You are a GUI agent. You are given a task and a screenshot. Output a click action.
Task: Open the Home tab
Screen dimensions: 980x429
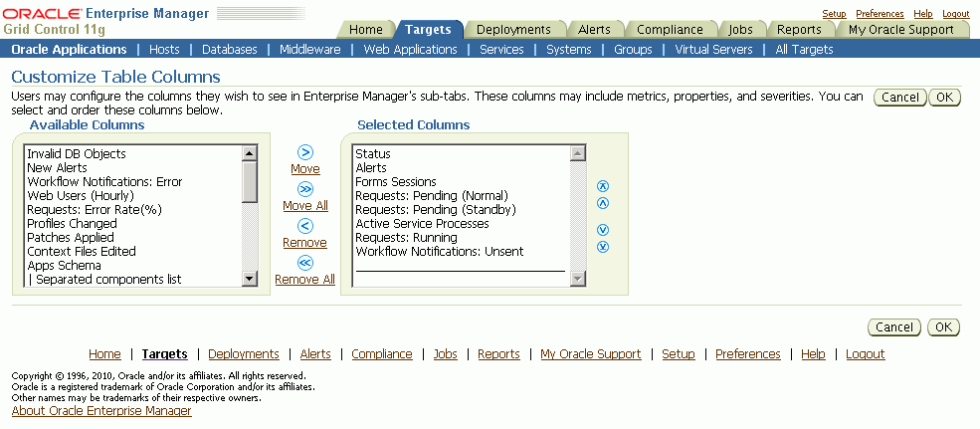[x=365, y=30]
